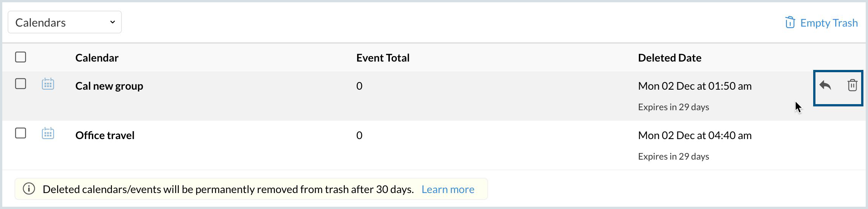The width and height of the screenshot is (868, 209).
Task: Click calendar icon beside Cal new group
Action: 48,84
